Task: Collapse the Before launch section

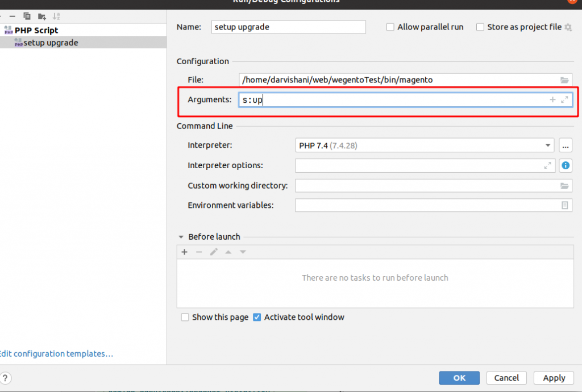Action: pos(181,237)
